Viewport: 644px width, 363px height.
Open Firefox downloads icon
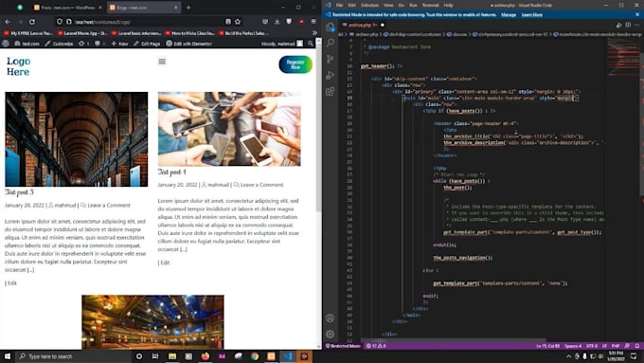pos(277,22)
